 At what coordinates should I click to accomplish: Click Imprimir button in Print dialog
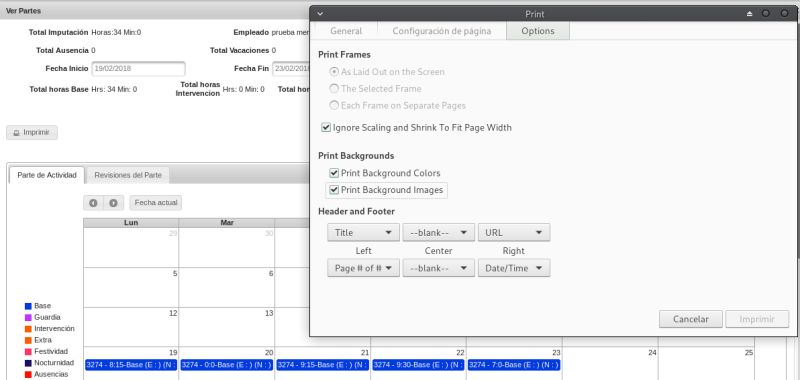(757, 319)
